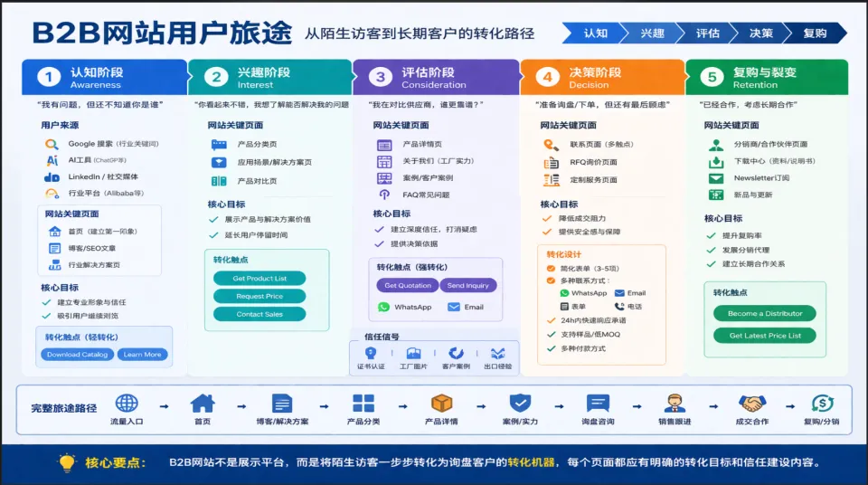
Task: Click the Send Inquiry button
Action: click(x=468, y=285)
